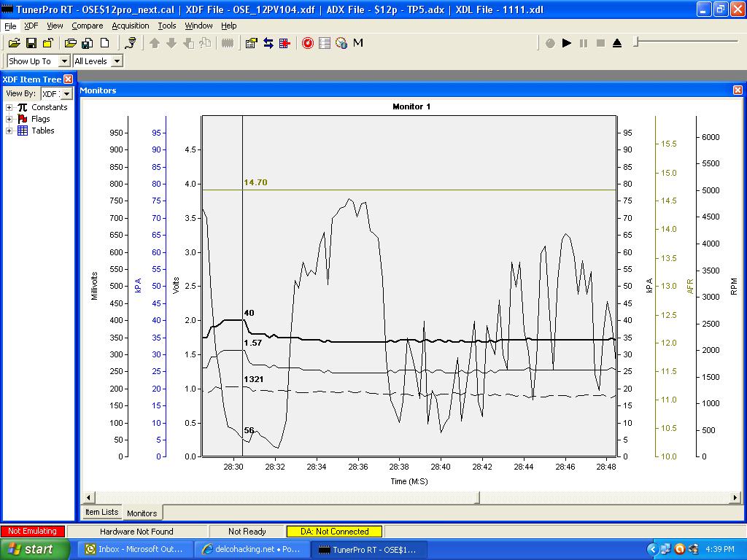Open the Help menu

point(228,26)
